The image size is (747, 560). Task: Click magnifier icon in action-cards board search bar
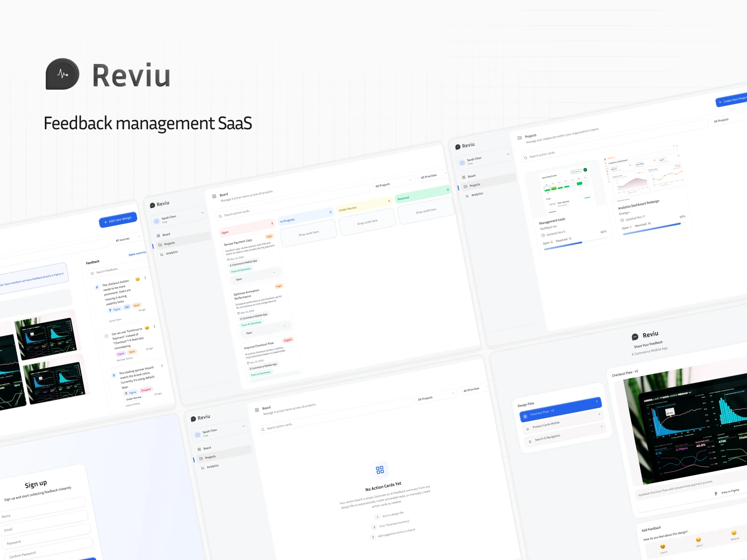click(220, 216)
